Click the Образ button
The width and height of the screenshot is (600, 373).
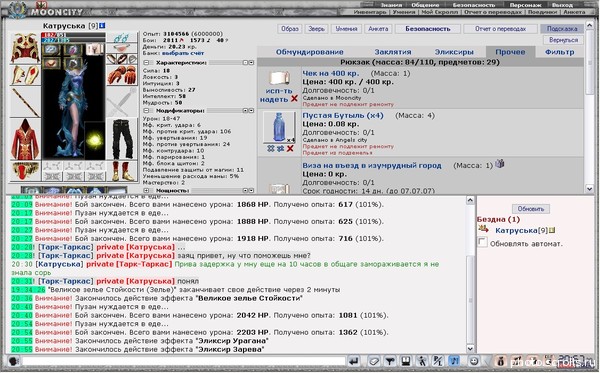[290, 29]
